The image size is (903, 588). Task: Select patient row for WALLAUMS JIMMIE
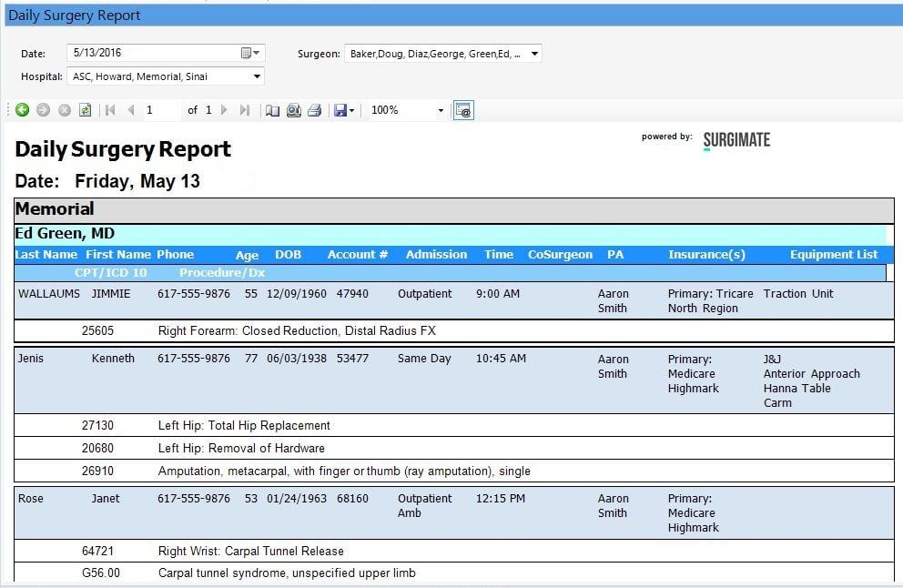(73, 293)
